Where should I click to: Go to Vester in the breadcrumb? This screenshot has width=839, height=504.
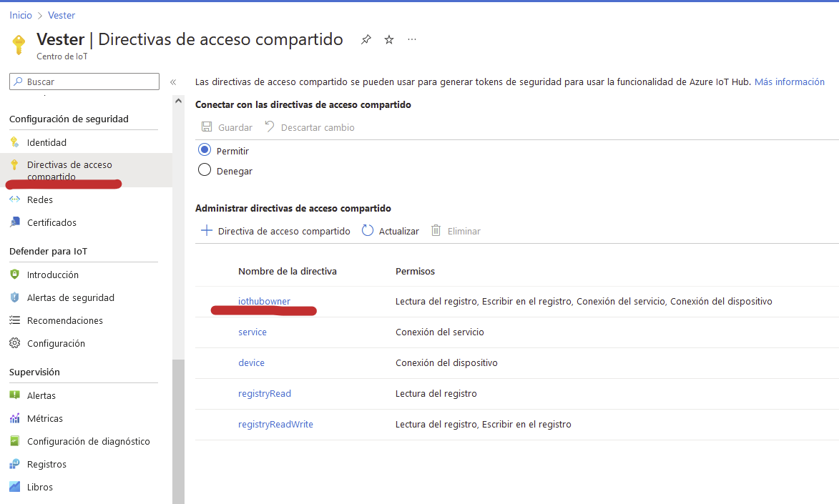point(62,16)
